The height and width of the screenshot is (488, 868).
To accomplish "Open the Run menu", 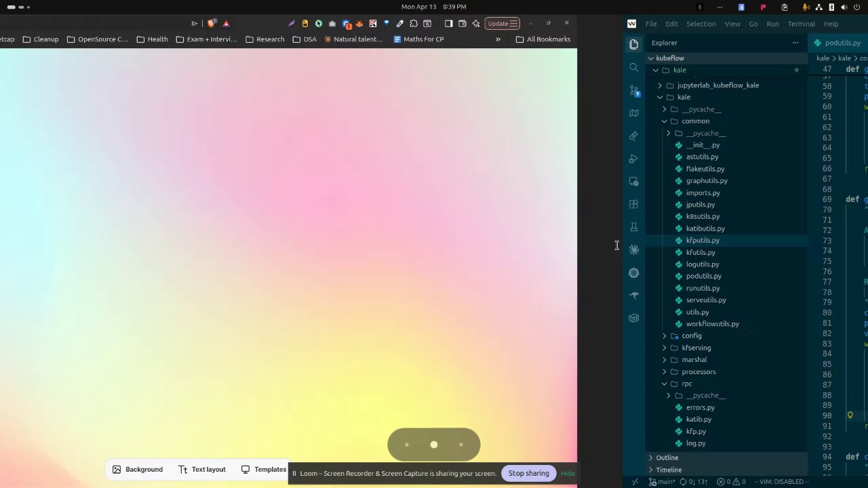I will pyautogui.click(x=772, y=24).
